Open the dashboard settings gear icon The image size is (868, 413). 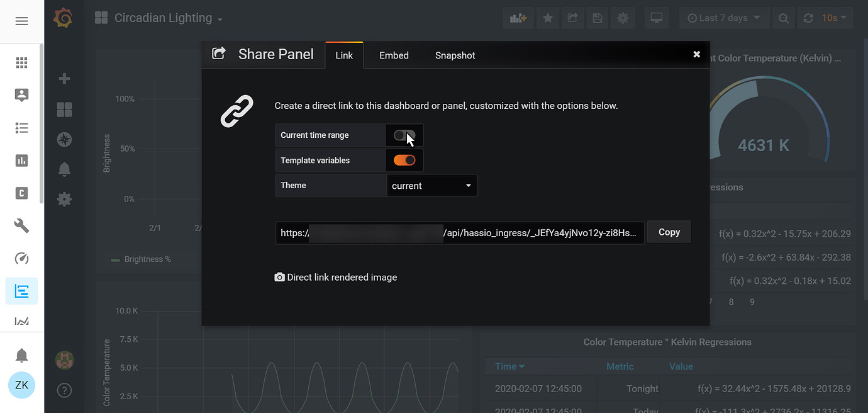(623, 18)
